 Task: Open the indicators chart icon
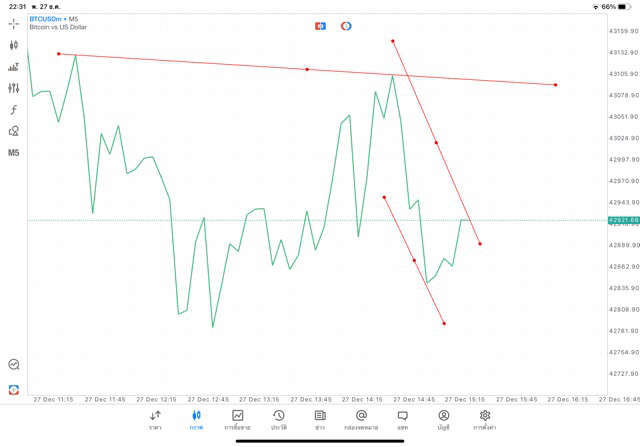[x=13, y=67]
